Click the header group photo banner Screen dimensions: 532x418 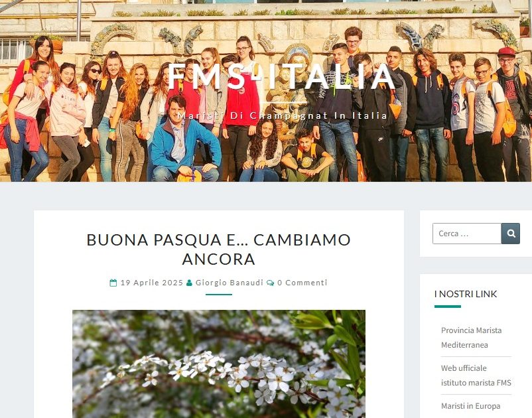[x=266, y=91]
